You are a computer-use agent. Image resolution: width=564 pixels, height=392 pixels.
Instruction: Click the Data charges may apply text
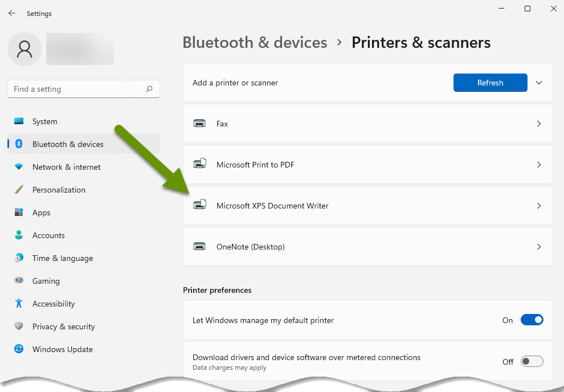pos(230,367)
